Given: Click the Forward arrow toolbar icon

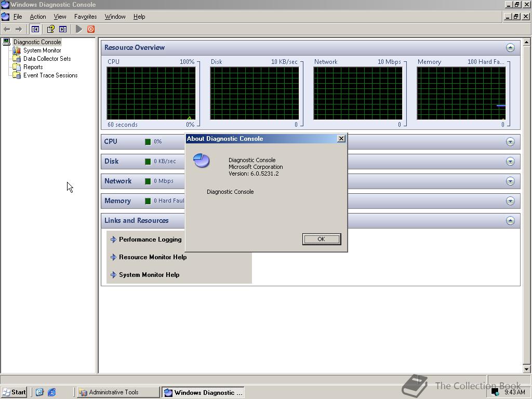Looking at the screenshot, I should click(19, 29).
